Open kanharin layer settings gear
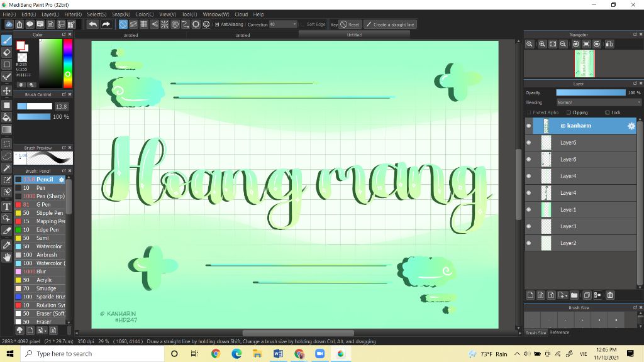644x362 pixels. (631, 126)
